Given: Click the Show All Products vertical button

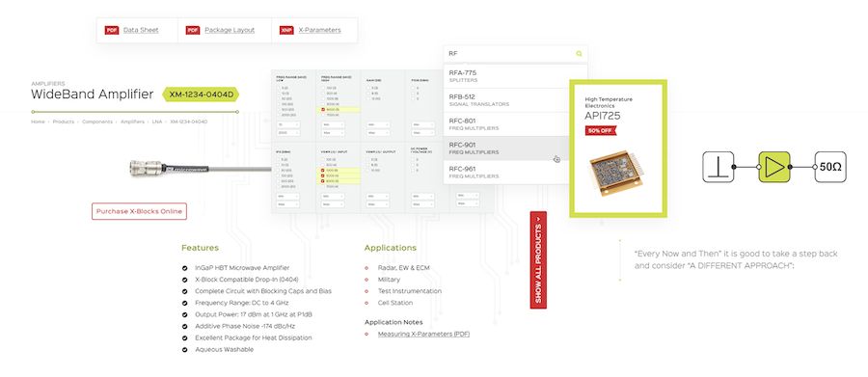Looking at the screenshot, I should (x=538, y=259).
